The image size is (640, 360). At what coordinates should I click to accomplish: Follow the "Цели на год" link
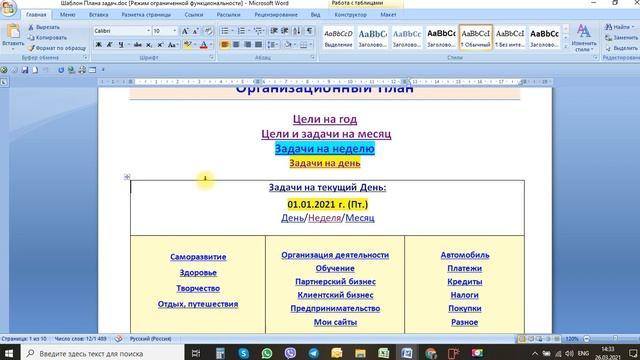click(325, 119)
